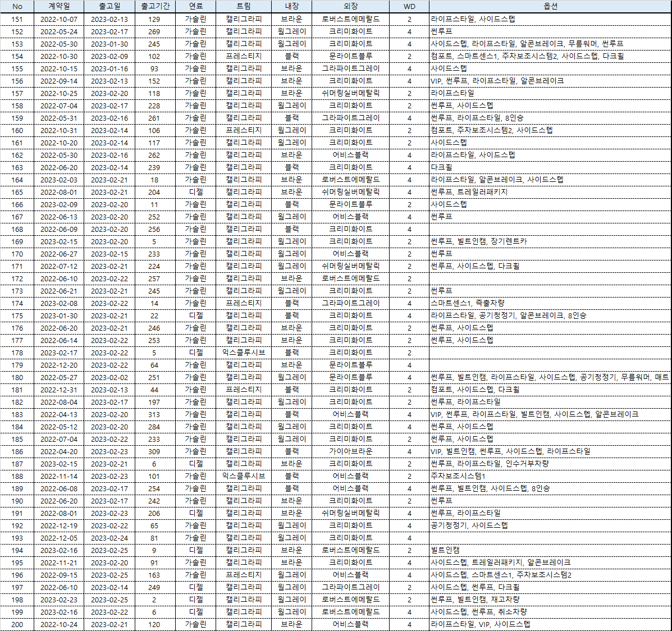Select the WD value in row 186
Screen dimensions: 672x631
point(409,452)
